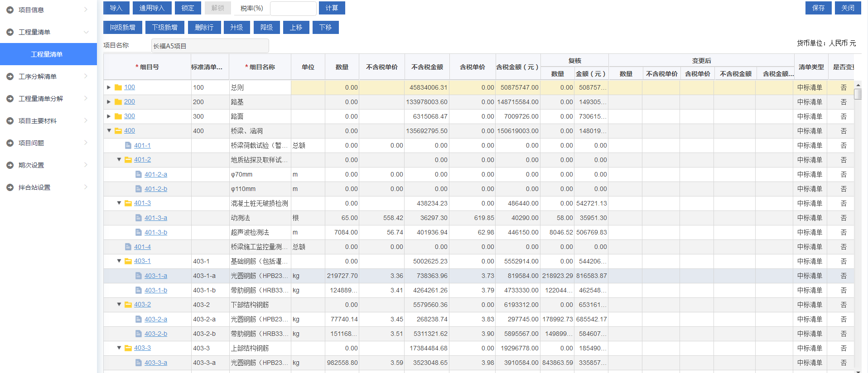Select the highlighted 工程量清单 submenu item

click(47, 54)
